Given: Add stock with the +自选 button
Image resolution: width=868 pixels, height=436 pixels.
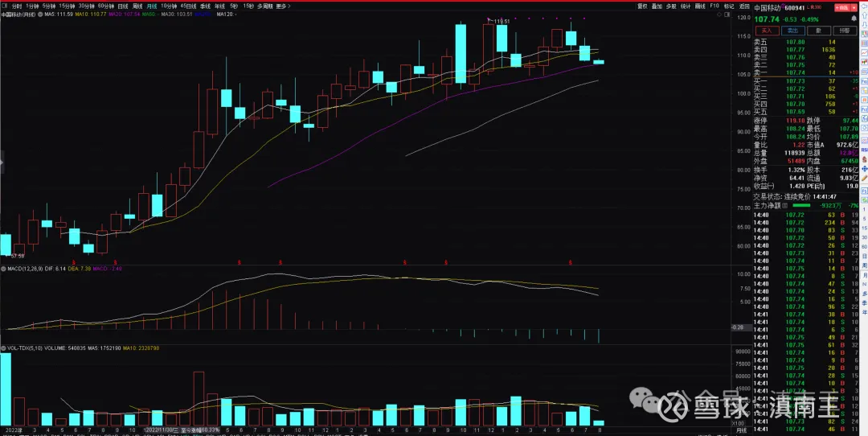Looking at the screenshot, I should coord(841,8).
